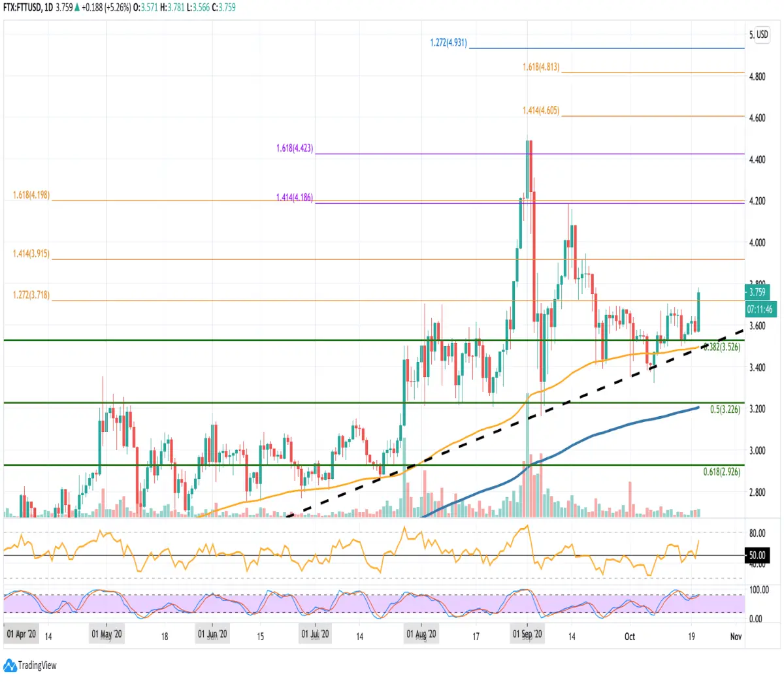784x682 pixels.
Task: Click the 1.618(4.198) Fibonacci label
Action: coord(31,195)
